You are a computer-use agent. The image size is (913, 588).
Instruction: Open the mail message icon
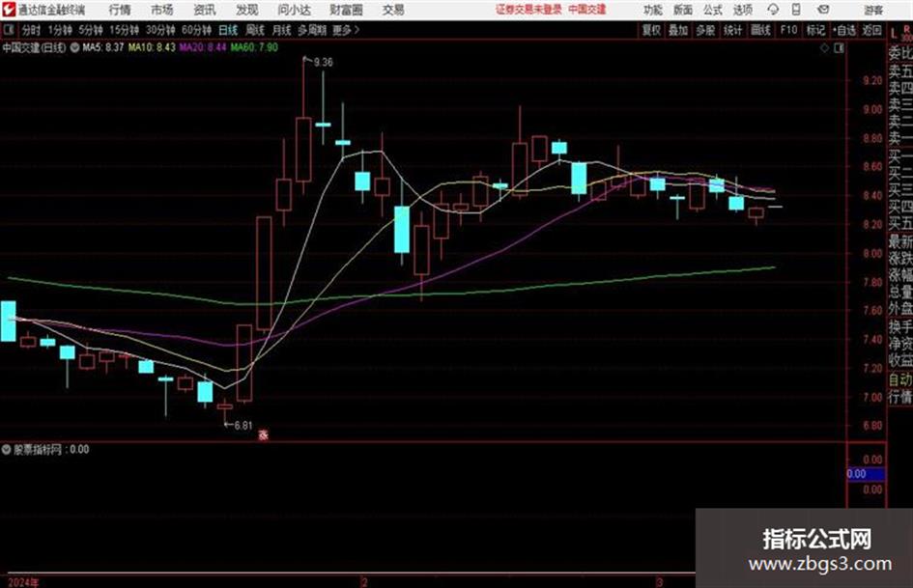823,10
